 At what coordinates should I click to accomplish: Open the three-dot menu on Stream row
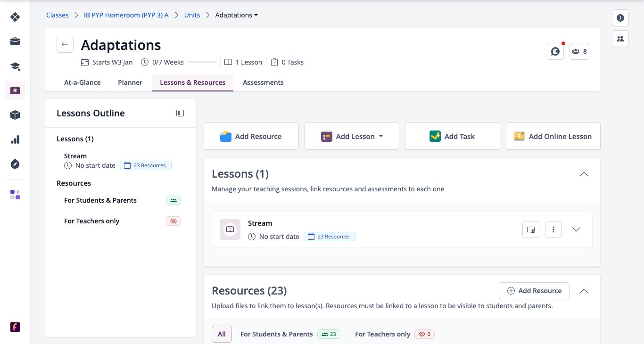click(x=553, y=229)
